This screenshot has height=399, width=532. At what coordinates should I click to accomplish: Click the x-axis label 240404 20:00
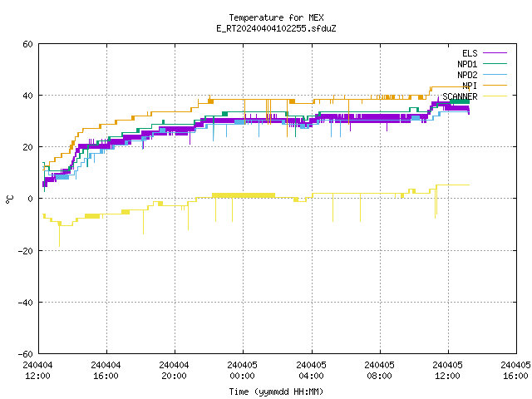pyautogui.click(x=174, y=371)
